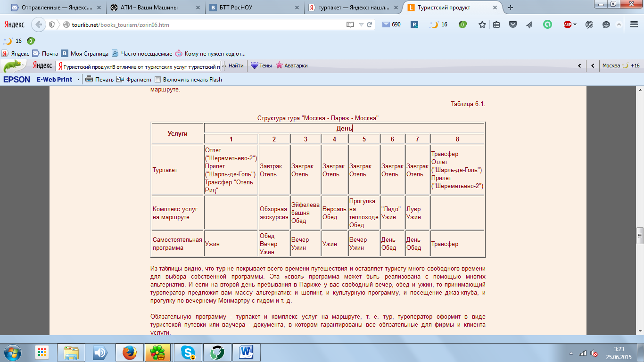Open Microsoft Word from the taskbar
Image resolution: width=644 pixels, height=362 pixels.
246,352
